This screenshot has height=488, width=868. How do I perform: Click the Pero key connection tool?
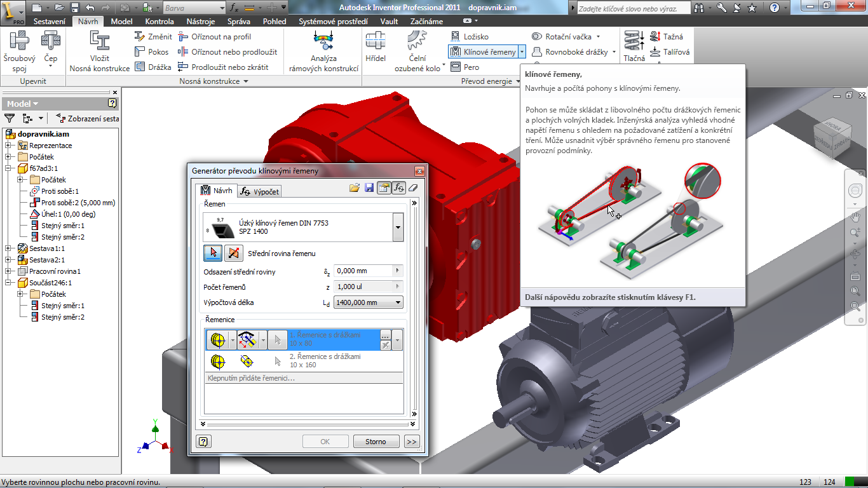pyautogui.click(x=465, y=67)
